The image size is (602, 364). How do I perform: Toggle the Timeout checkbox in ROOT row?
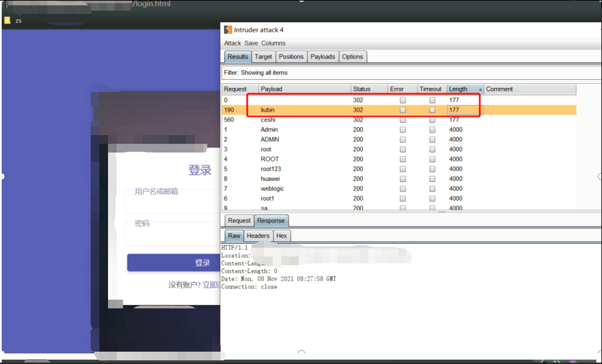coord(432,159)
